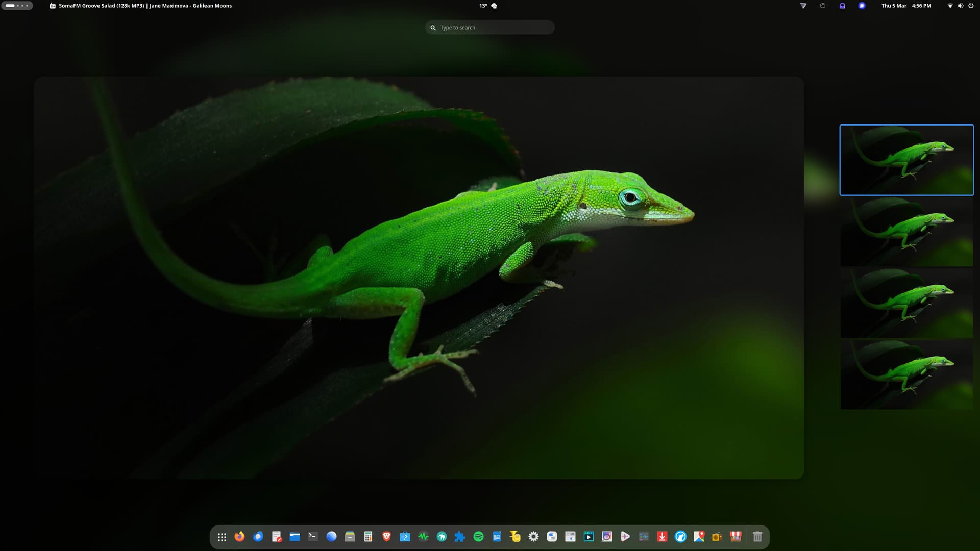The height and width of the screenshot is (551, 980).
Task: Expand the power system menu
Action: (971, 6)
